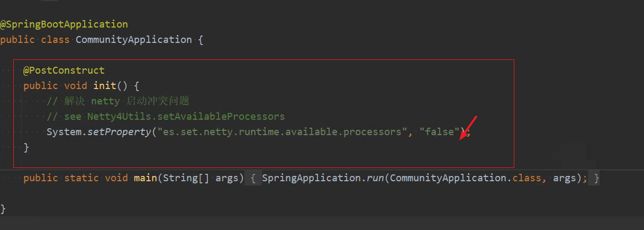Expand folded main method opening brace
The height and width of the screenshot is (230, 644).
click(253, 178)
